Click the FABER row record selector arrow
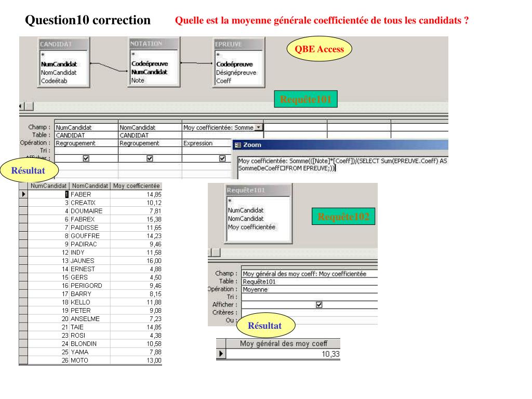This screenshot has height=399, width=532. click(x=23, y=194)
